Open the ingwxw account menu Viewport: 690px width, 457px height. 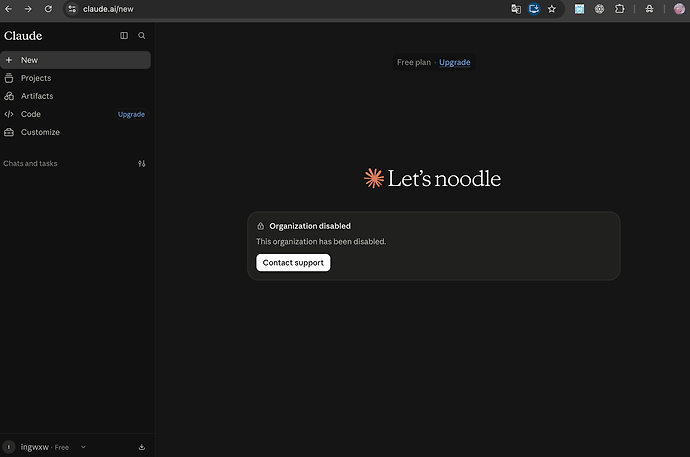coord(44,447)
